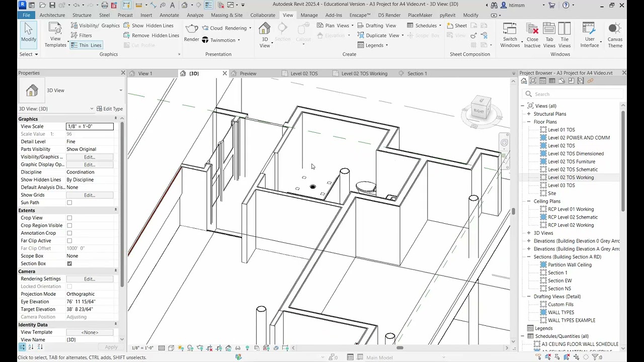Image resolution: width=644 pixels, height=362 pixels.
Task: Click Edit Type button
Action: pyautogui.click(x=110, y=109)
